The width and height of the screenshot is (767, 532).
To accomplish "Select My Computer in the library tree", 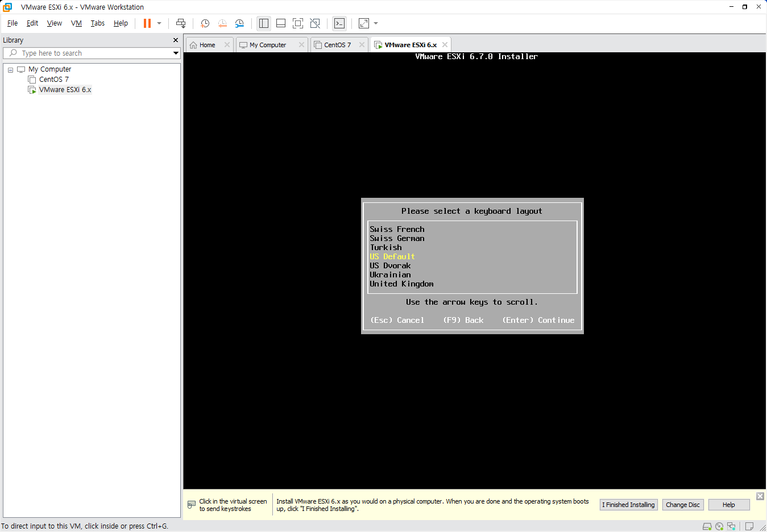I will coord(49,69).
